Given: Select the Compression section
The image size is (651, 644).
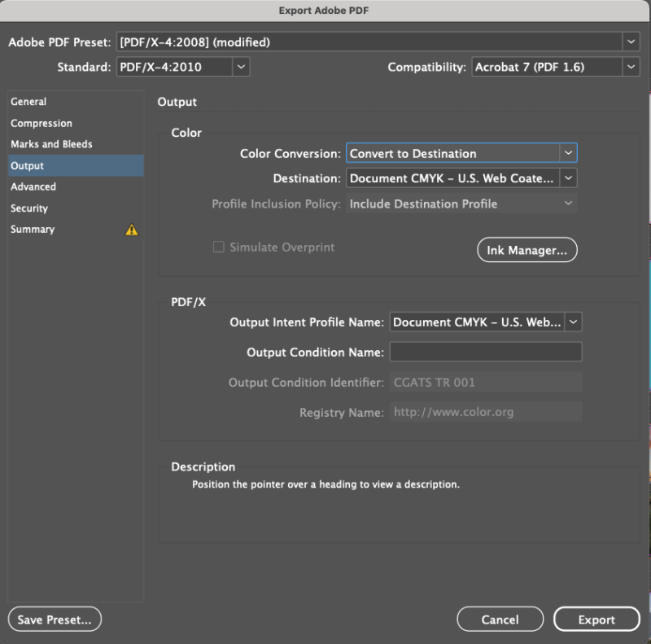Looking at the screenshot, I should [76, 124].
